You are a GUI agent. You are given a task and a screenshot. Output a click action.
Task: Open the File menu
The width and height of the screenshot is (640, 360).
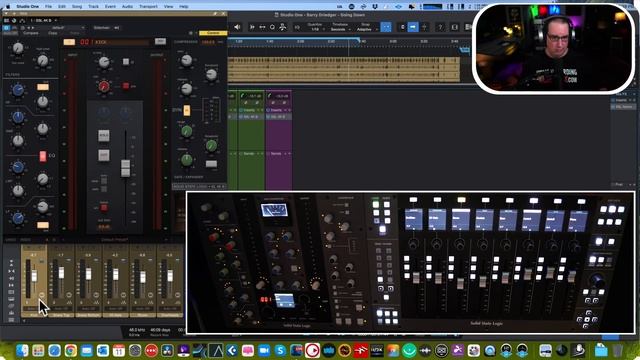tap(48, 7)
